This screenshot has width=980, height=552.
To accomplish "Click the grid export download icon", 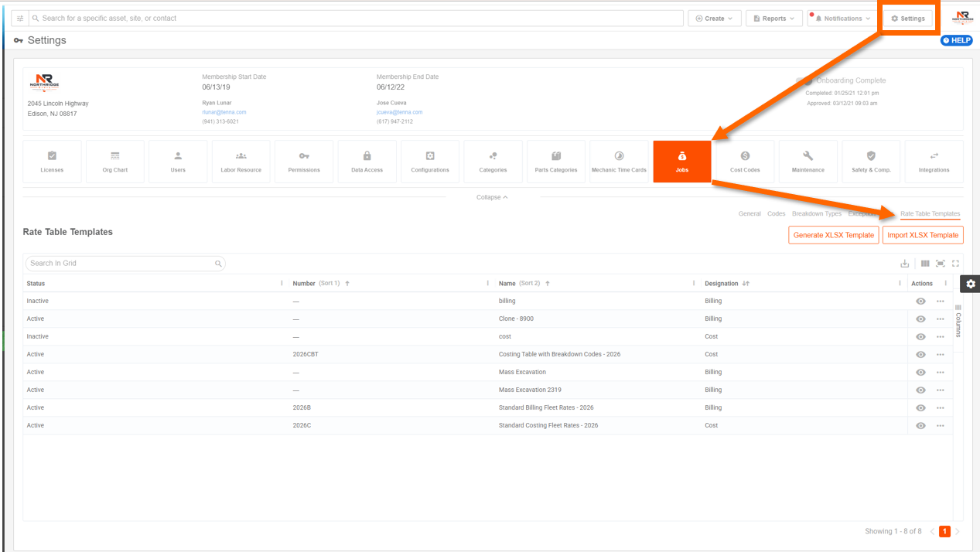I will [904, 264].
